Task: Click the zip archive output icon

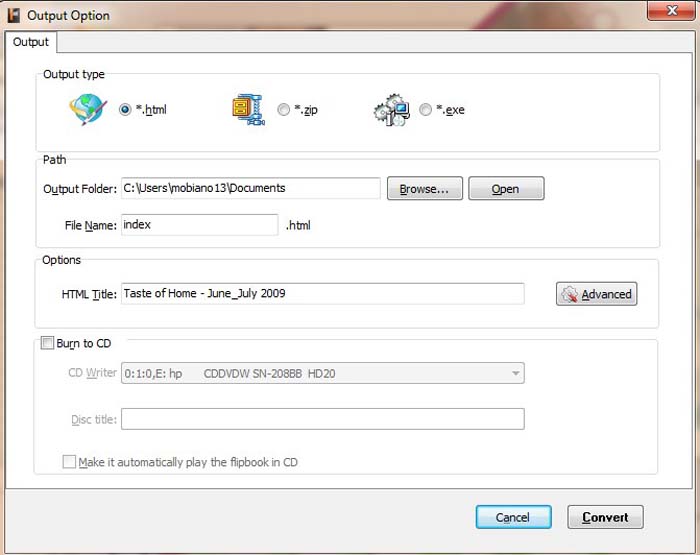Action: [249, 109]
